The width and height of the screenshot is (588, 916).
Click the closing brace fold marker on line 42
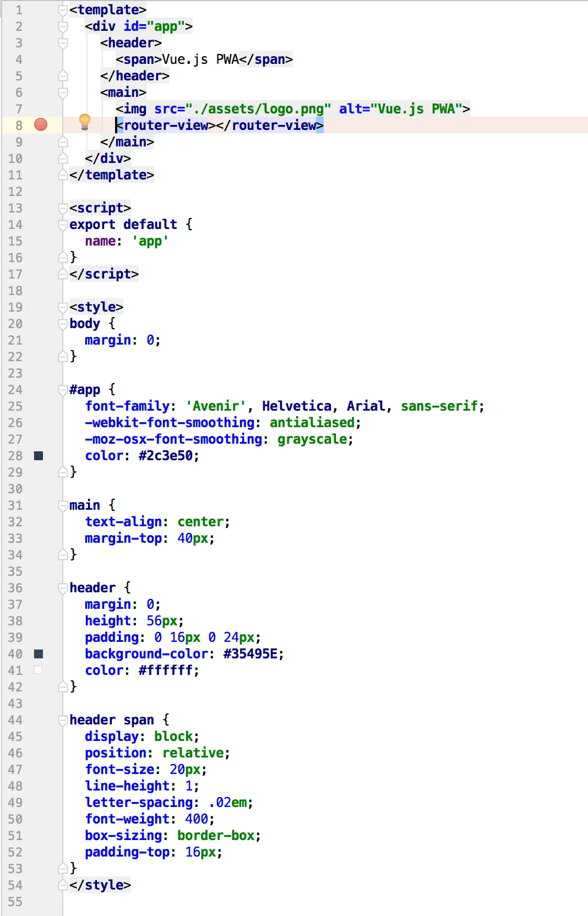pyautogui.click(x=63, y=687)
